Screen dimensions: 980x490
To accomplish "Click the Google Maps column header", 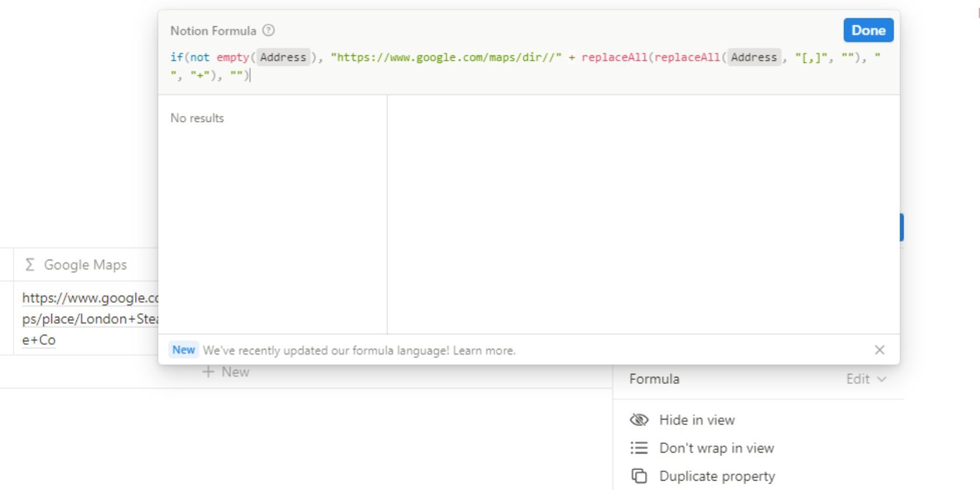I will coord(85,265).
